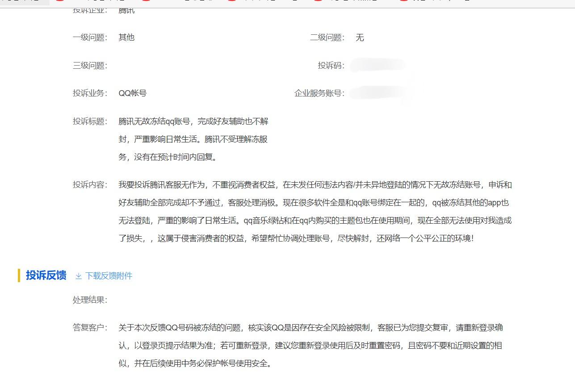
Task: Open the 下载反馈附件 download link
Action: tap(104, 276)
